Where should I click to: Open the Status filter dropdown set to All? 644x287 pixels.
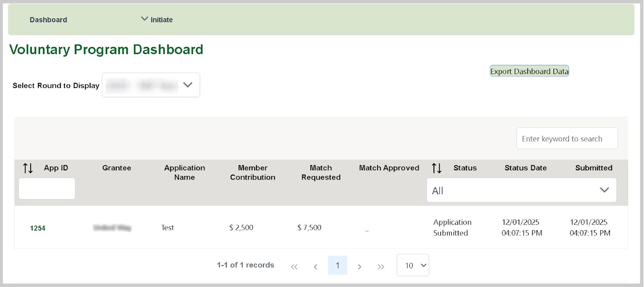521,190
